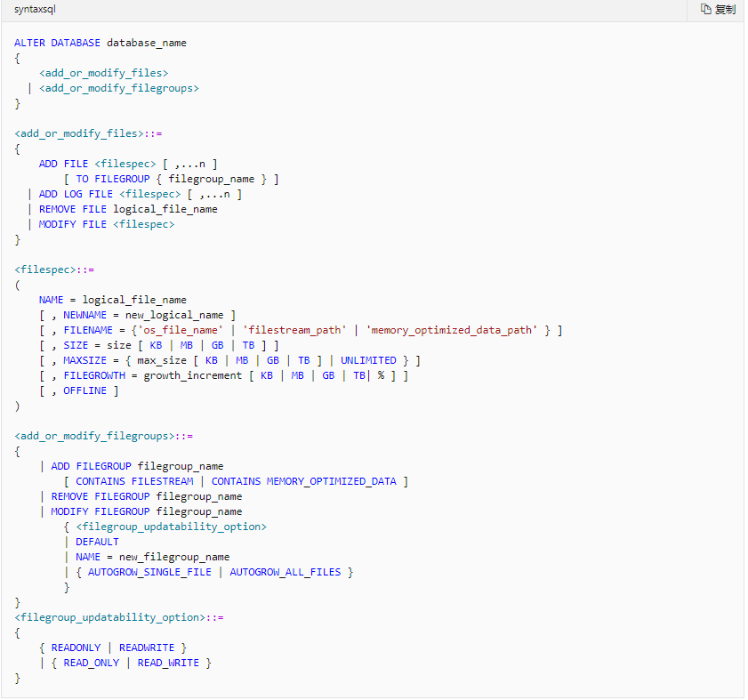Click the <add_or_modify_files>::= definition heading
This screenshot has width=748, height=700.
click(x=88, y=133)
